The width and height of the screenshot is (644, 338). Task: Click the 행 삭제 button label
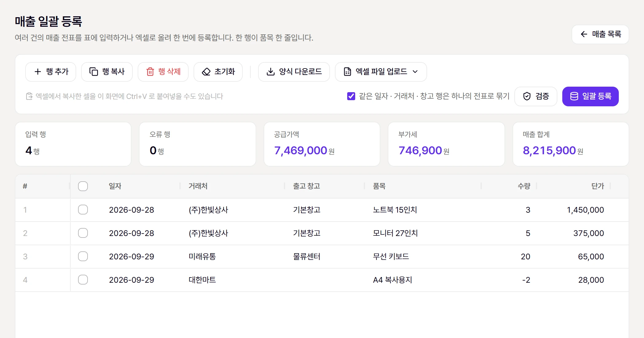tap(170, 72)
